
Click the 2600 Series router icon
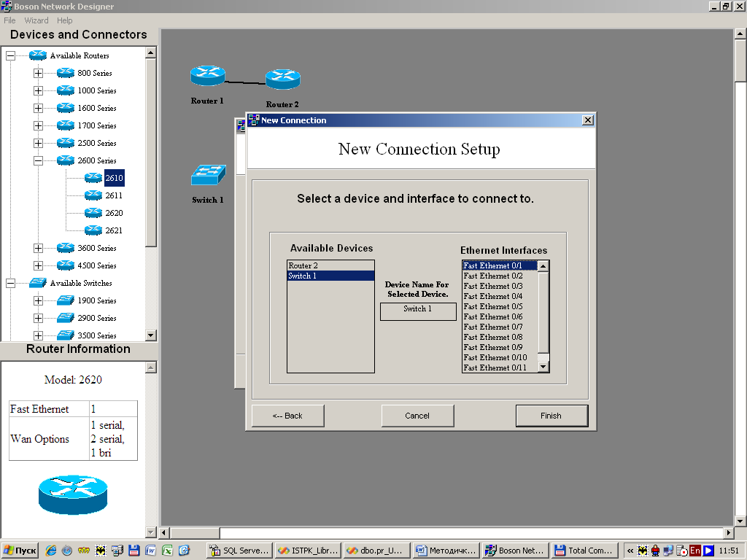coord(65,160)
